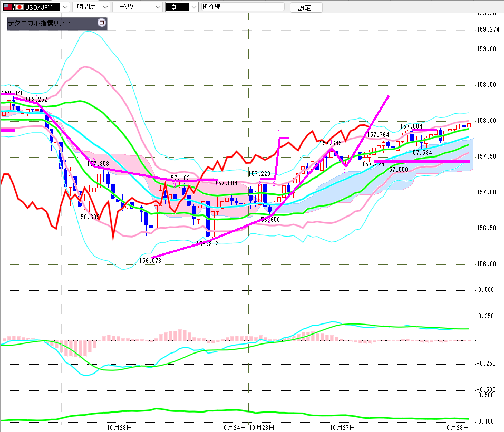The width and height of the screenshot is (504, 432).
Task: Click the 10月27日 date axis marker
Action: coord(342,427)
